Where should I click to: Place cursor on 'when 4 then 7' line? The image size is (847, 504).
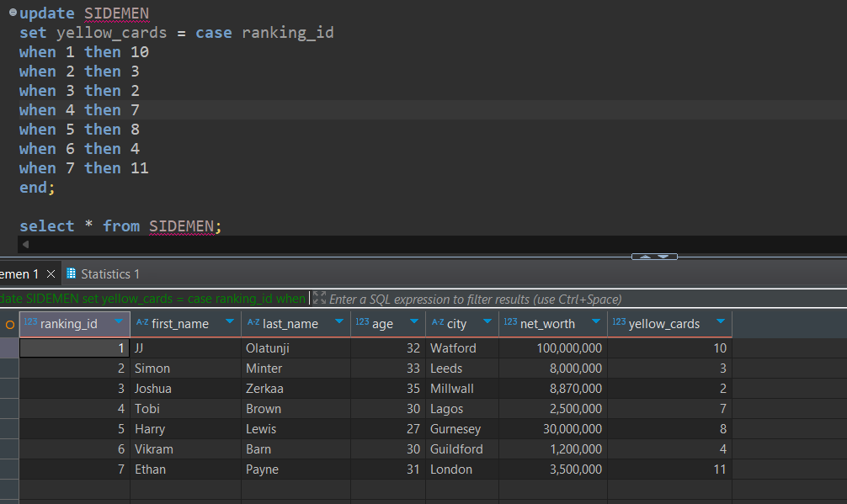pyautogui.click(x=79, y=110)
